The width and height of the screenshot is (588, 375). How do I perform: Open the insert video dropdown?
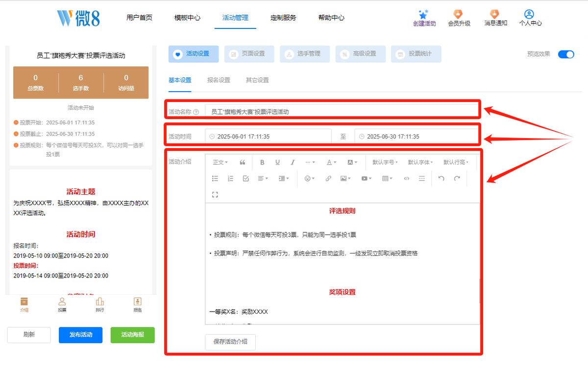click(367, 178)
